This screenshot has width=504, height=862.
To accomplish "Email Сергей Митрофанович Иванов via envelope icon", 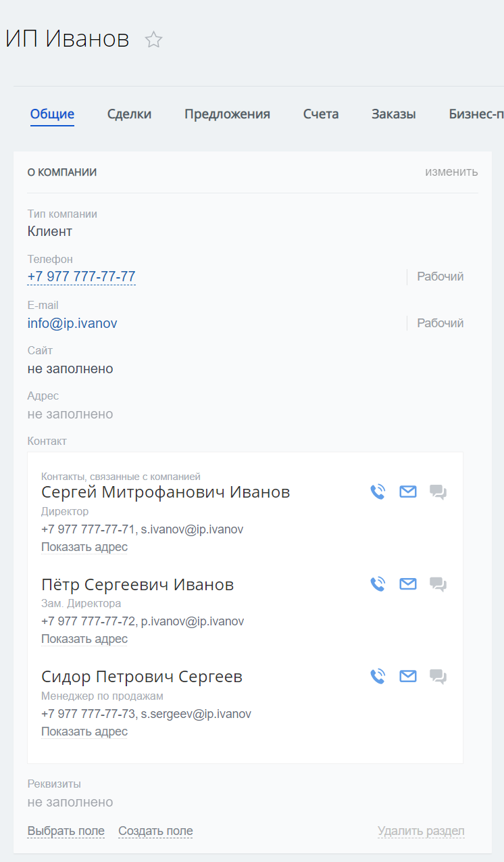I will tap(408, 492).
